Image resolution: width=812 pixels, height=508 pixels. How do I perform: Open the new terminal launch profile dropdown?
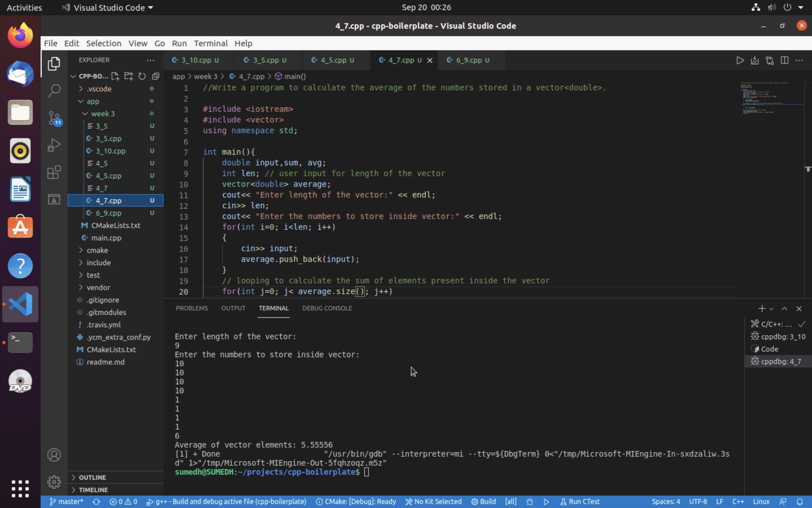pos(771,309)
